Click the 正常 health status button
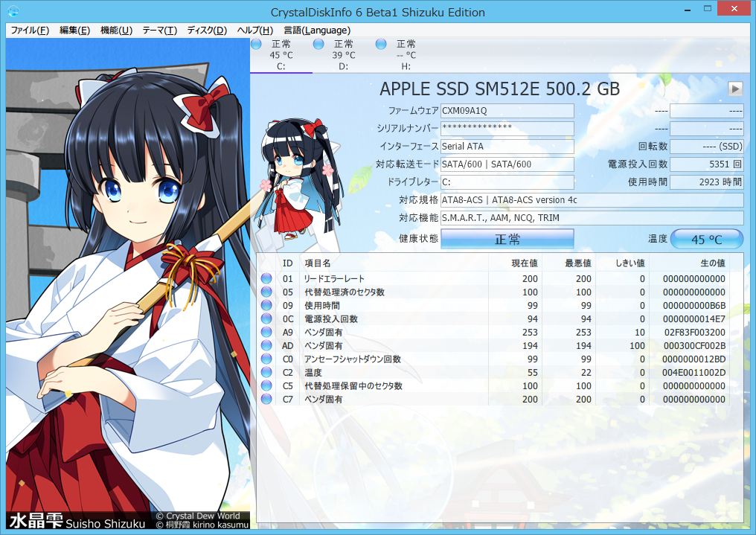Screen dimensions: 756x535 507,239
